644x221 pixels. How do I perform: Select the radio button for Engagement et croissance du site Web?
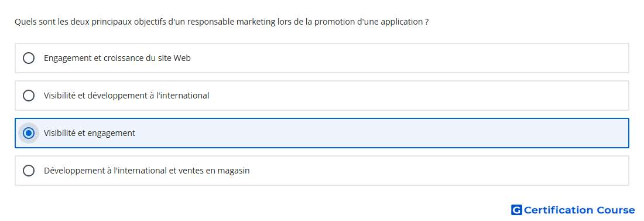coord(29,58)
